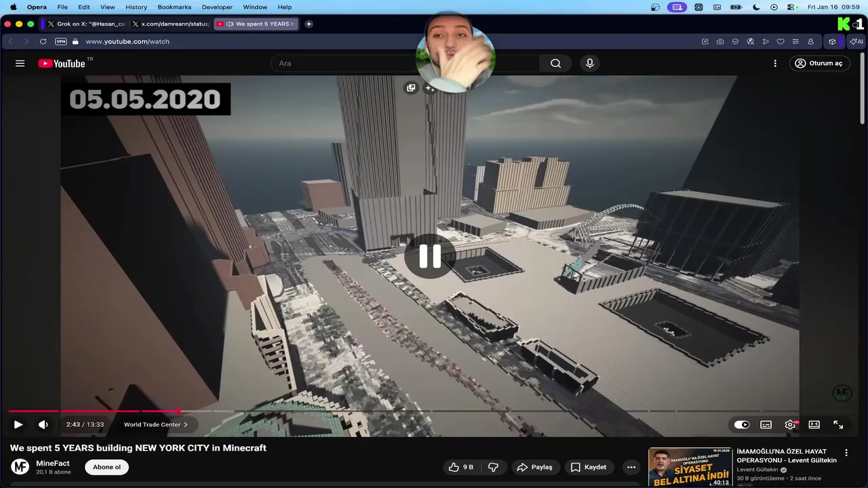Open the Bookmarks menu
Image resolution: width=868 pixels, height=488 pixels.
[x=174, y=7]
